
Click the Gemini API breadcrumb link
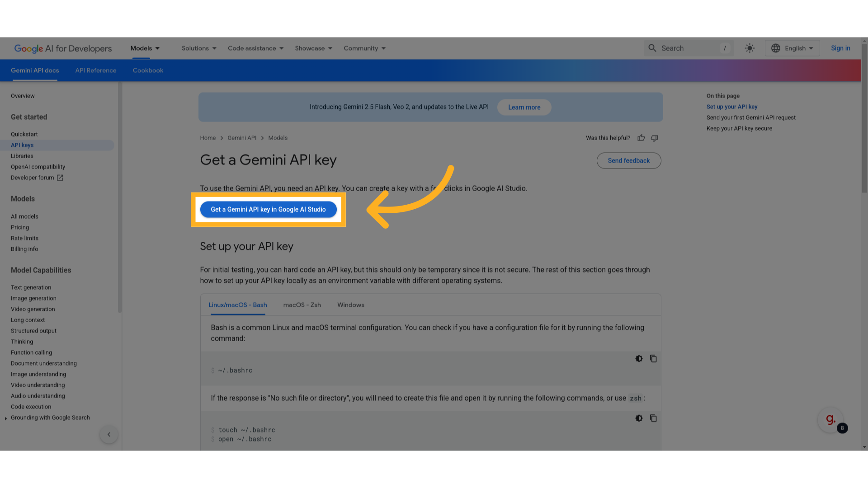(242, 138)
